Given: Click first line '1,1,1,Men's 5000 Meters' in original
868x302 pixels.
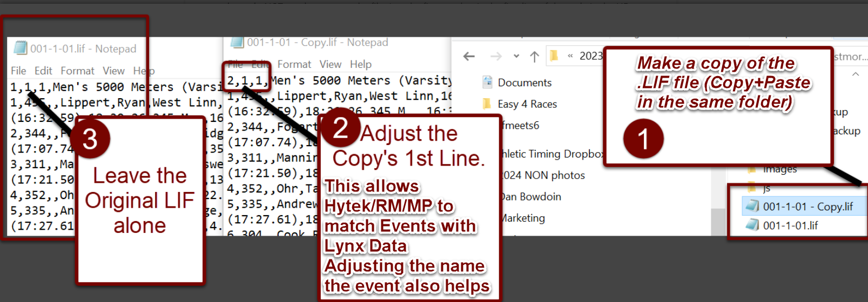Looking at the screenshot, I should point(117,87).
